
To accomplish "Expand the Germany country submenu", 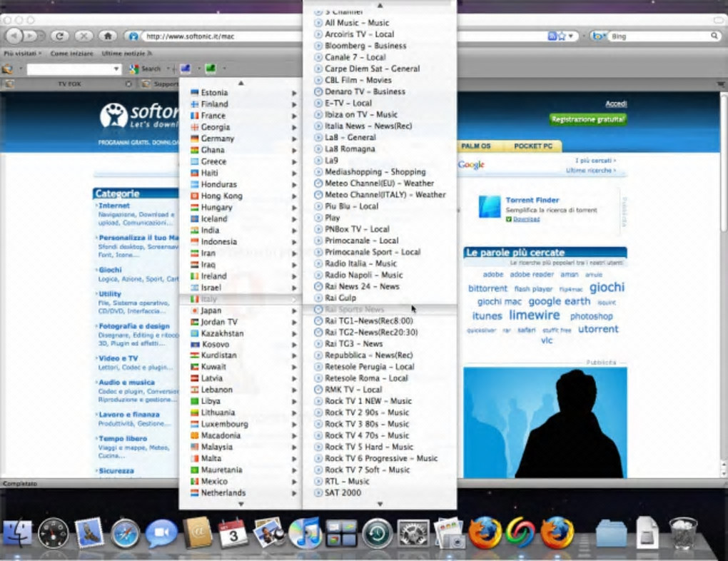I will 241,138.
